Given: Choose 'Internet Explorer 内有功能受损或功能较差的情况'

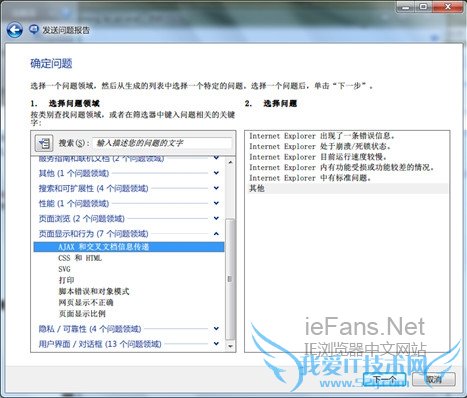Looking at the screenshot, I should click(347, 167).
